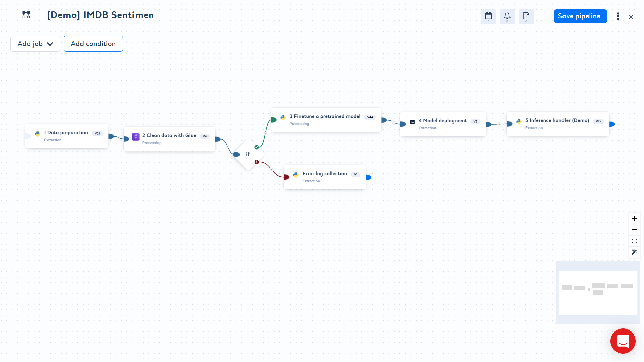Select the 1 Data preparation job node
Screen dimensions: 644x362
67,136
